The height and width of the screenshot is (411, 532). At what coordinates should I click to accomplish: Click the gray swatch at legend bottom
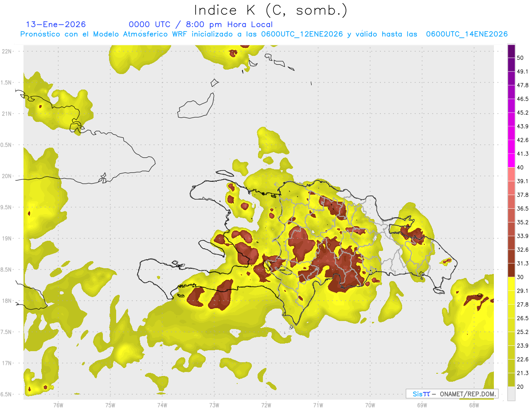click(511, 394)
